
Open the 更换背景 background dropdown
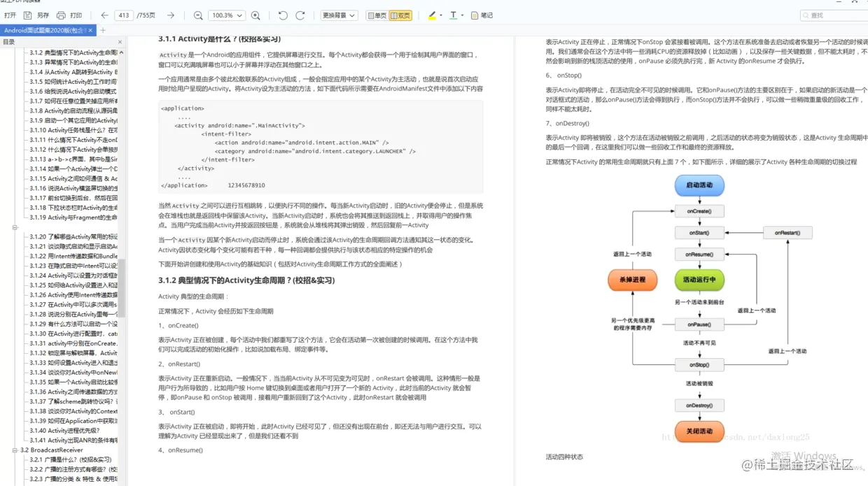click(x=339, y=15)
